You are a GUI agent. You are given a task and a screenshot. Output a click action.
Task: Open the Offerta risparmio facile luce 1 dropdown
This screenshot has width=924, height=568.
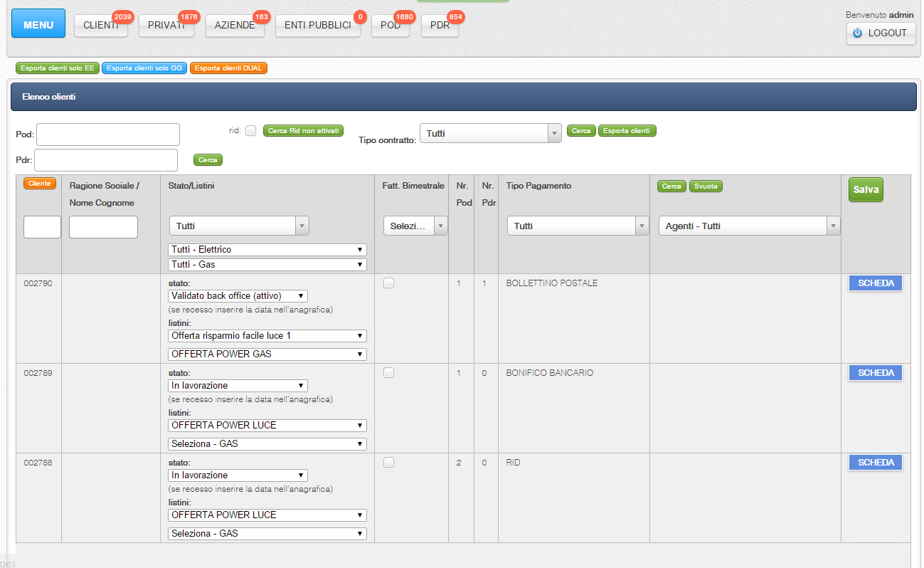(x=267, y=336)
